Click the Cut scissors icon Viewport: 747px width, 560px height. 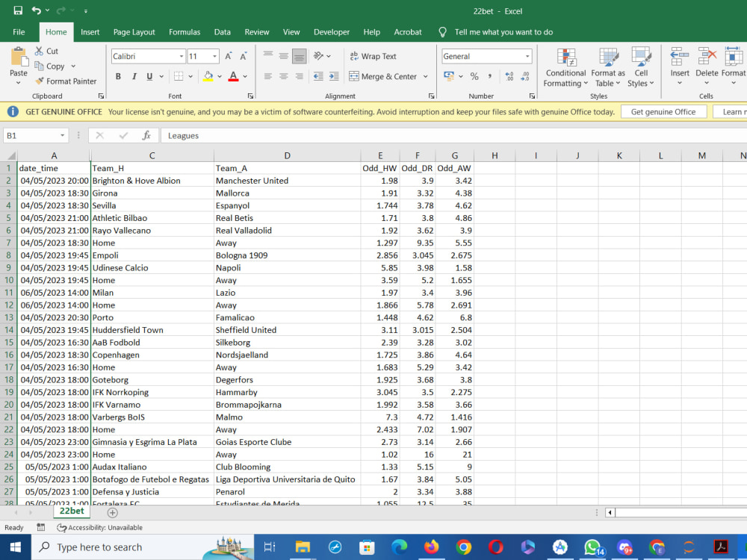click(x=39, y=51)
